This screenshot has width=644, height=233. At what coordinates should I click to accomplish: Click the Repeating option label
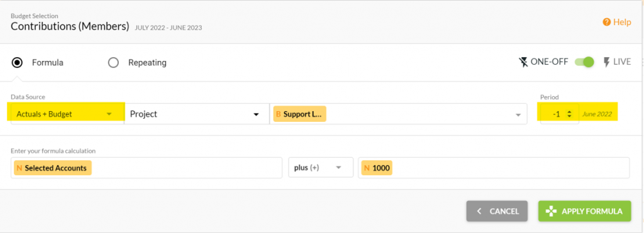coord(147,63)
